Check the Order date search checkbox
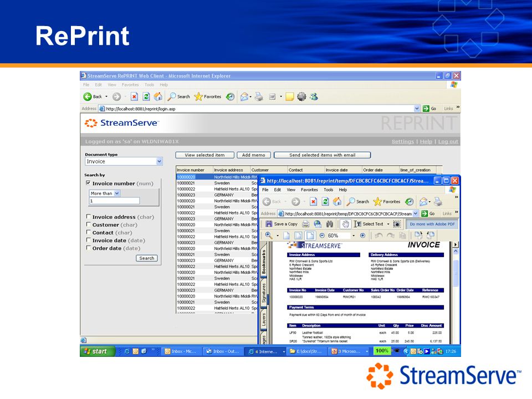Screen dimensions: 532x399 click(88, 248)
